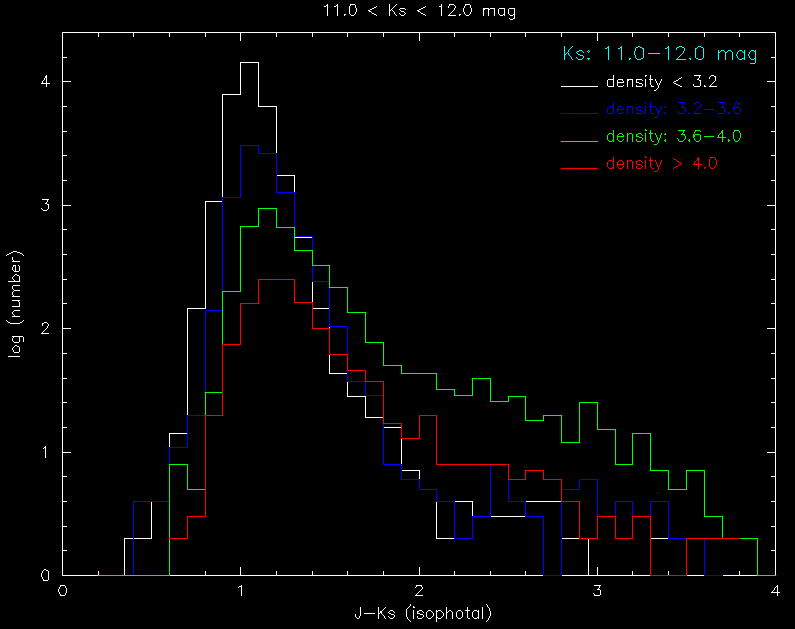Screen dimensions: 795x629
Task: Click x-axis tick label "1"
Action: 241,592
